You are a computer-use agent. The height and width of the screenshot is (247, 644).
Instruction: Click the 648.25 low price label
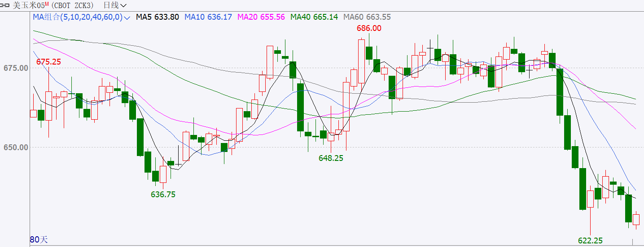point(331,158)
